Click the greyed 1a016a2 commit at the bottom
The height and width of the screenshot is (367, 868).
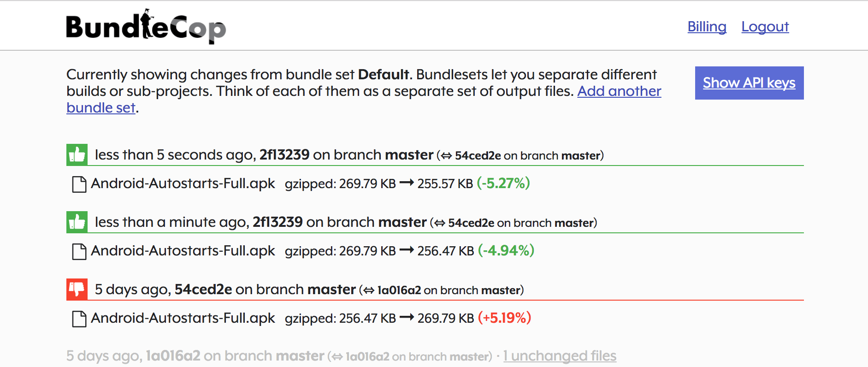[173, 356]
